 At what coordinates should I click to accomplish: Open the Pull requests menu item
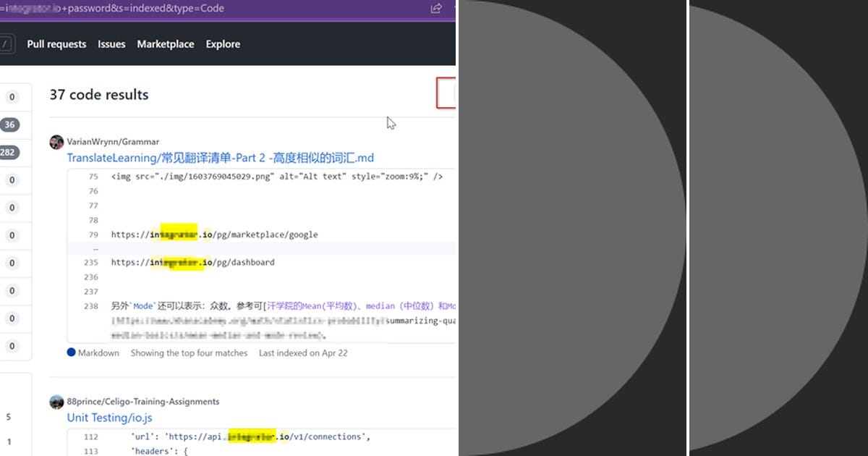coord(56,44)
